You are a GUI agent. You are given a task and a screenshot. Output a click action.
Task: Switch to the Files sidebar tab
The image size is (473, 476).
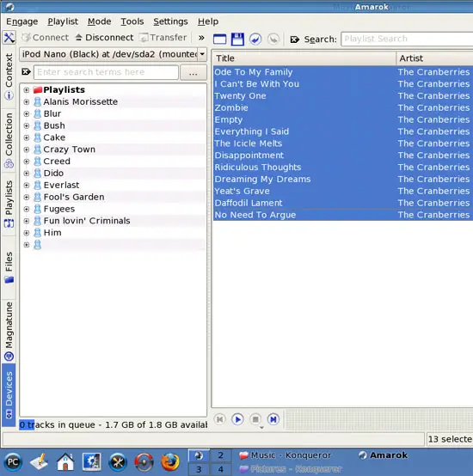9,267
